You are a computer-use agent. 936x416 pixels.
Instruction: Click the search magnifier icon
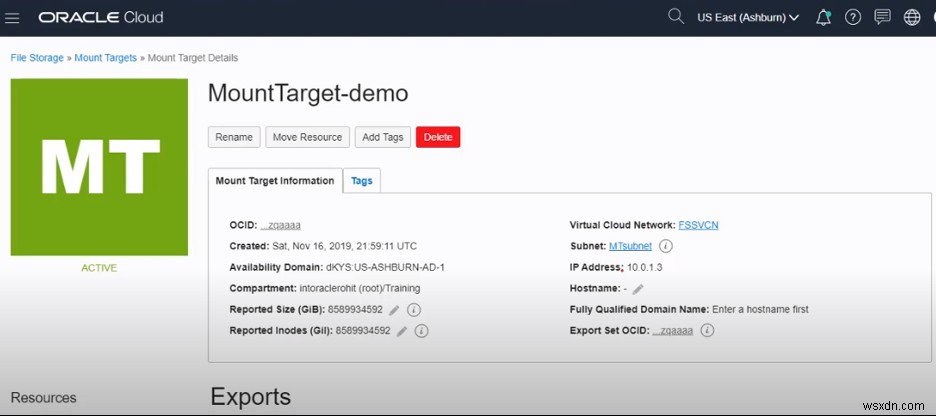click(x=676, y=17)
